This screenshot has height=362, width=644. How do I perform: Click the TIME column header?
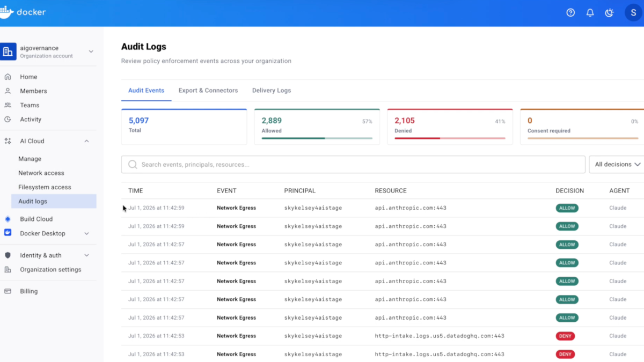[136, 190]
